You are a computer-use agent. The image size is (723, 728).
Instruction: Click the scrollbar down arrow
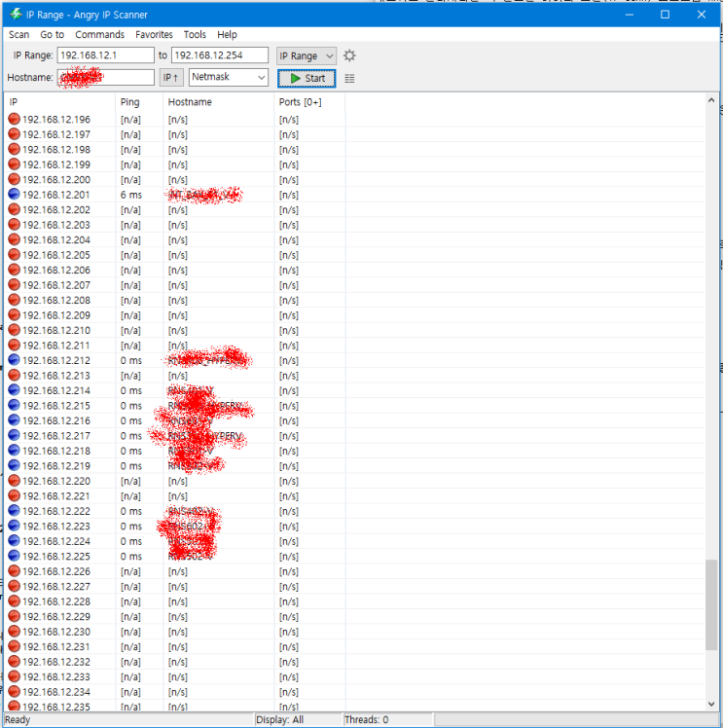711,704
